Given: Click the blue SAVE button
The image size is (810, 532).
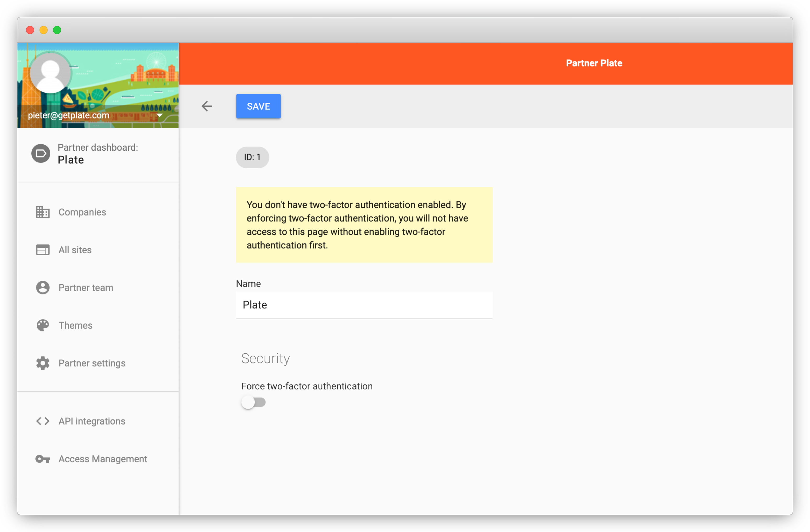Looking at the screenshot, I should (x=258, y=106).
